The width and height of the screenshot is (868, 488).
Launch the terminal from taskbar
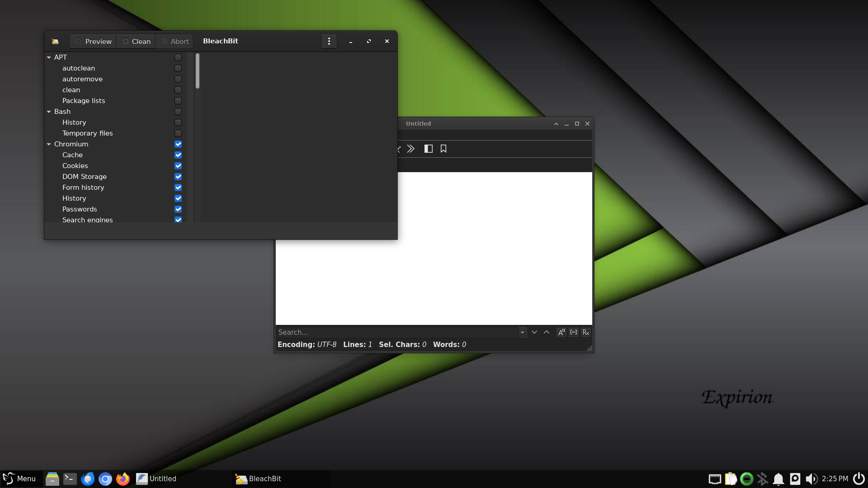(x=70, y=479)
